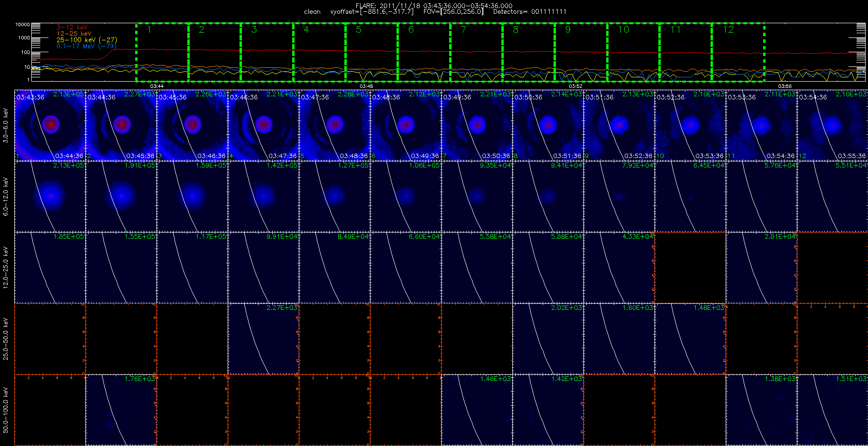The height and width of the screenshot is (446, 868).
Task: Click the 1.59E+05 peak value label
Action: click(x=211, y=166)
